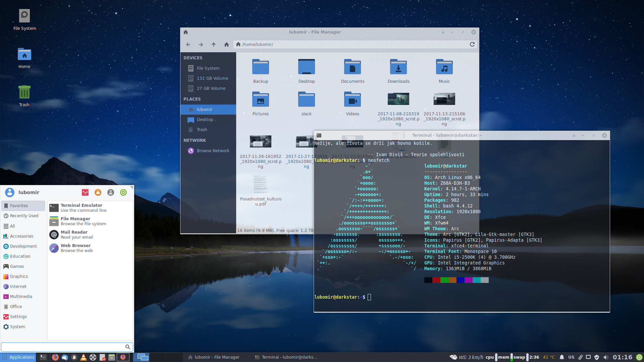Viewport: 644px width, 362px height.
Task: Go forward in File Manager toolbar
Action: (x=201, y=45)
